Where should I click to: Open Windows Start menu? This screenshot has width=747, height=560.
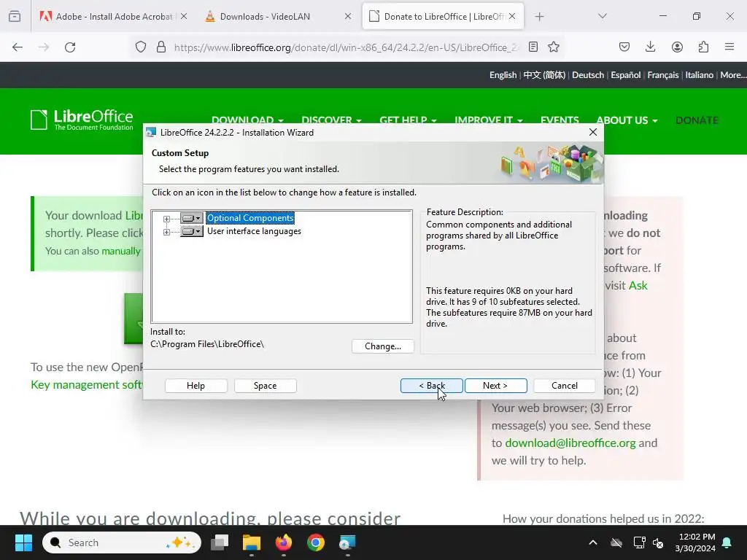[x=23, y=542]
